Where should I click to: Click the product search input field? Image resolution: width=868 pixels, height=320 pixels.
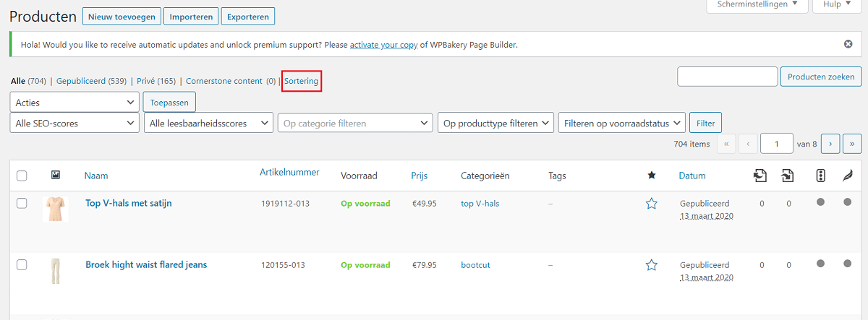click(727, 76)
